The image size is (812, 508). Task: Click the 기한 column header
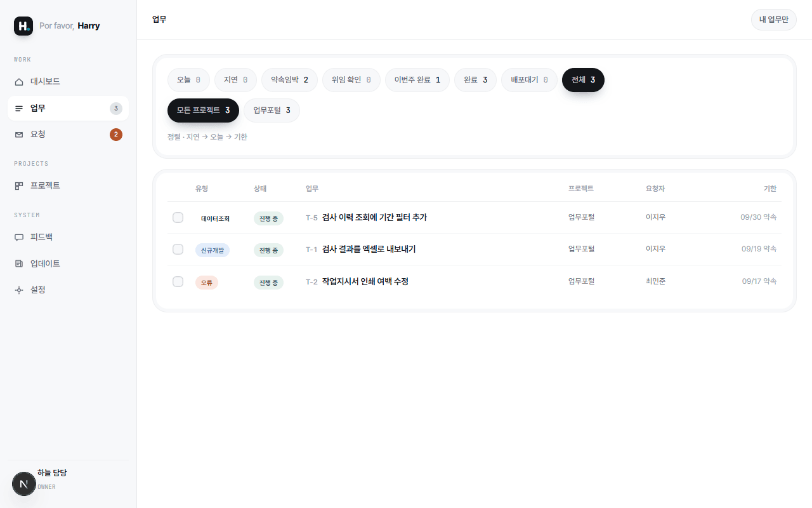(x=769, y=189)
